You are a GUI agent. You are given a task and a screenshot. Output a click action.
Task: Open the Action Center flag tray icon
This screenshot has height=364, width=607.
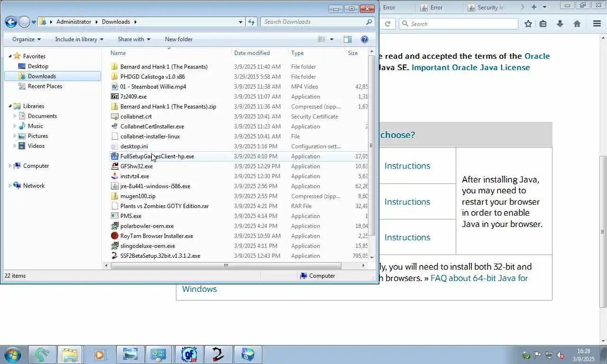click(x=538, y=355)
